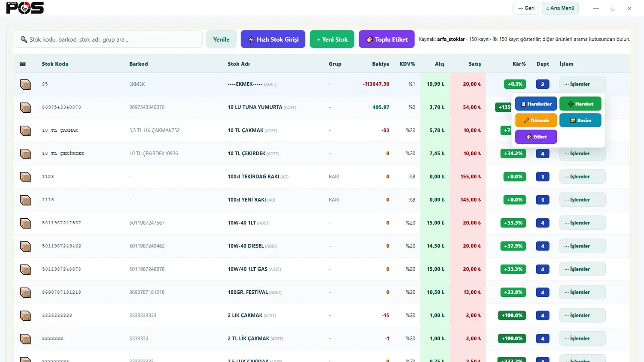Open Hareketler from the actions popup
Viewport: 644px width, 362px height.
536,104
